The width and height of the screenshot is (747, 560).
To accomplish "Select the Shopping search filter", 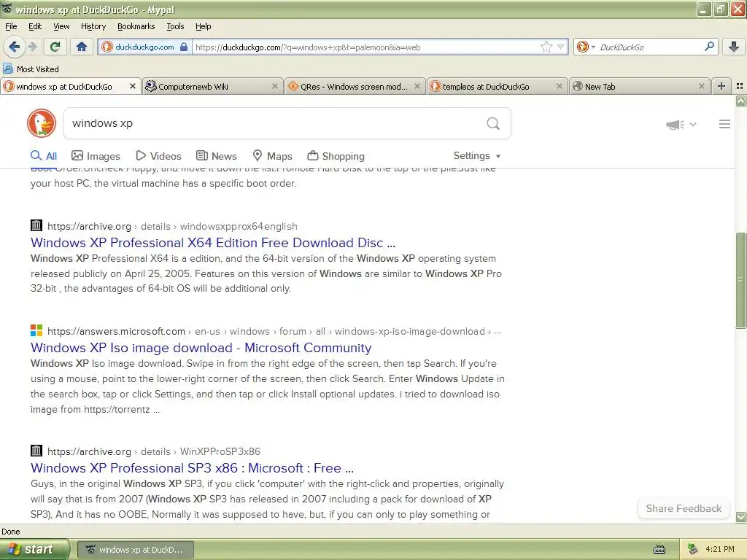I will click(x=336, y=156).
